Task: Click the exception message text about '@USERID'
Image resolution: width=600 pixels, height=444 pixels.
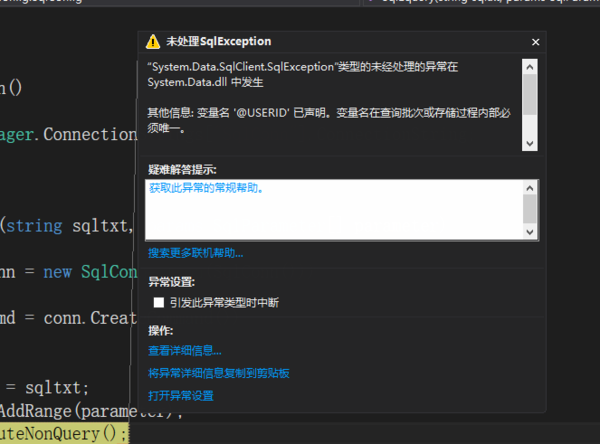Action: pos(329,120)
